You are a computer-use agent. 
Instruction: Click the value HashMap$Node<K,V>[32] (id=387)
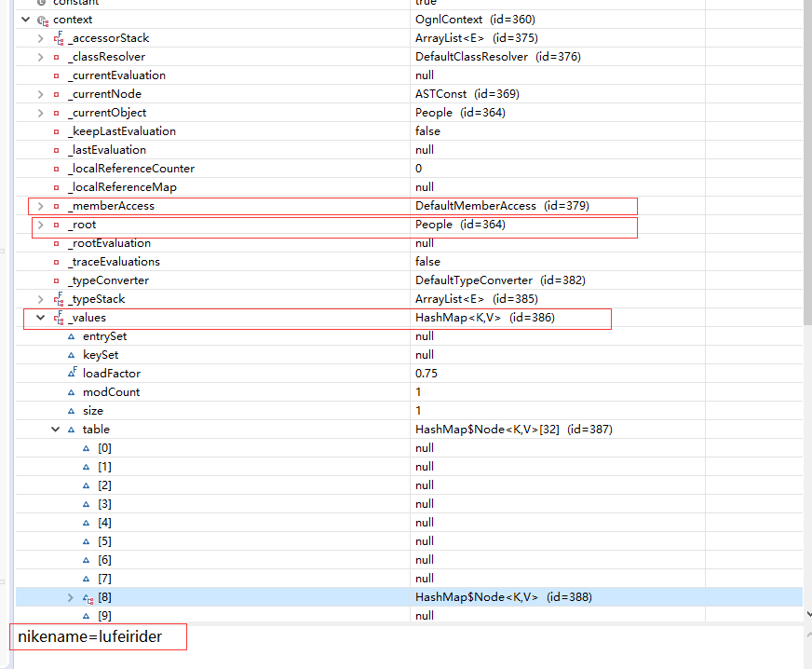tap(514, 430)
